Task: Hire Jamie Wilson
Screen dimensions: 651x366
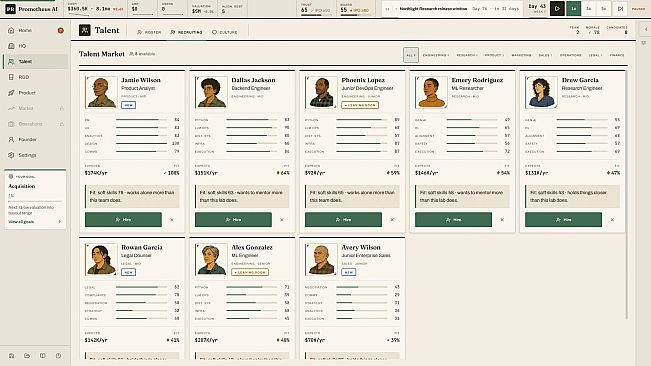Action: [123, 220]
